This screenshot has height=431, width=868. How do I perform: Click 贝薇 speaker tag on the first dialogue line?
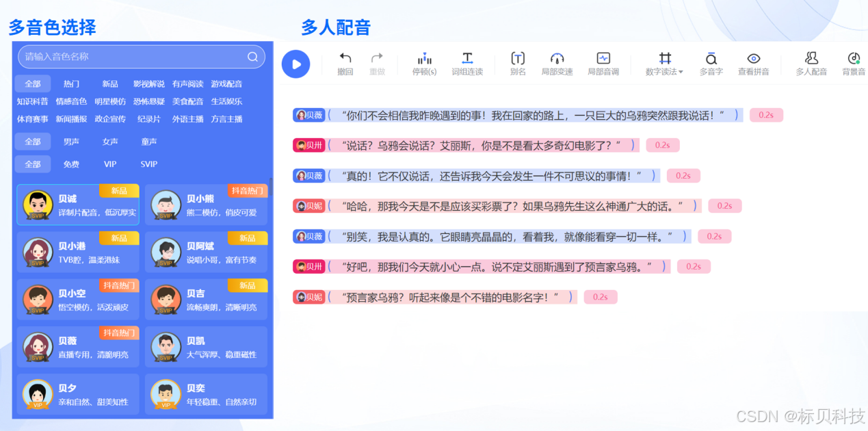309,115
